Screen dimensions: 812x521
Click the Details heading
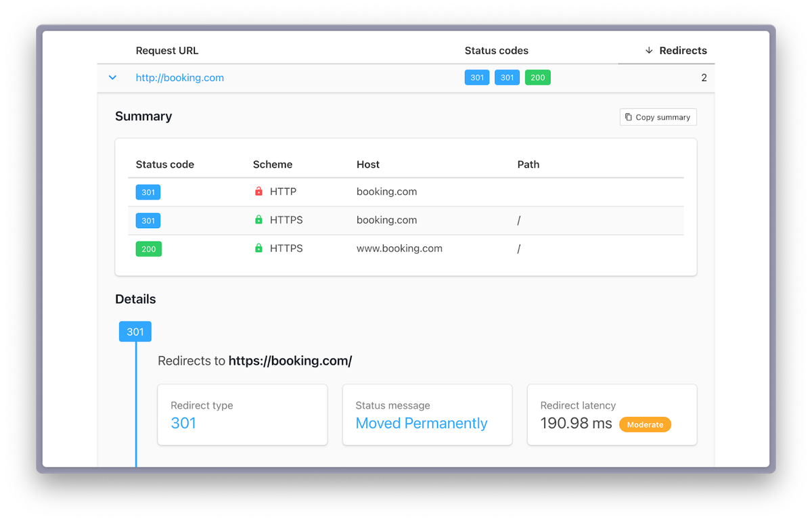tap(135, 299)
